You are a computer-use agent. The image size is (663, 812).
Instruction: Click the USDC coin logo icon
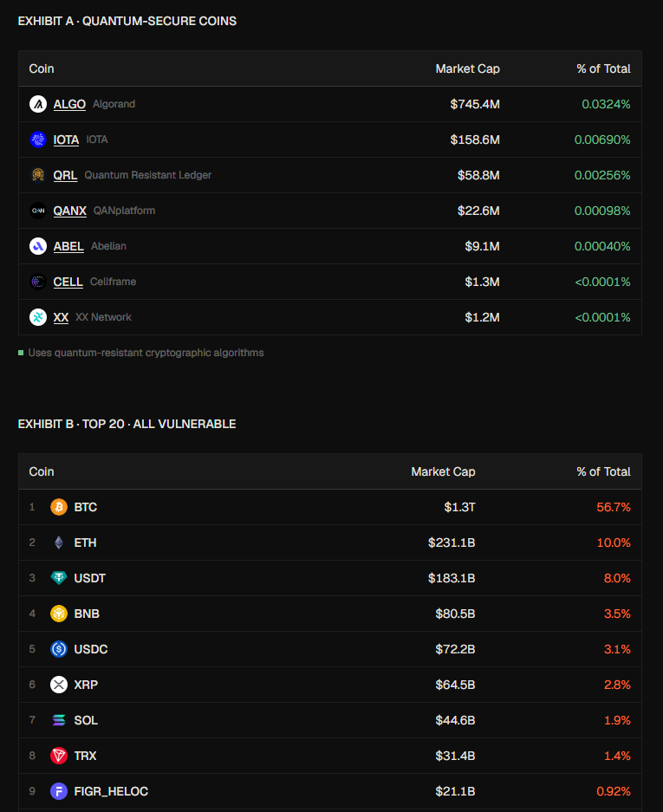pos(59,649)
